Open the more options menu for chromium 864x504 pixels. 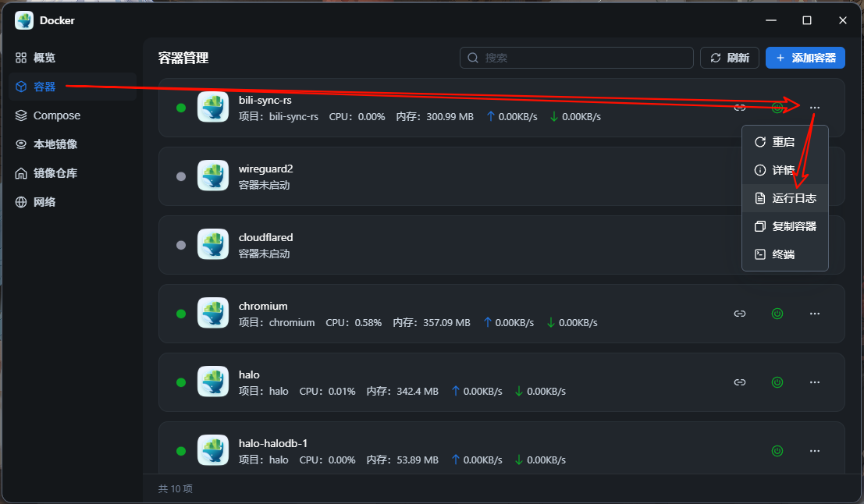click(x=814, y=314)
